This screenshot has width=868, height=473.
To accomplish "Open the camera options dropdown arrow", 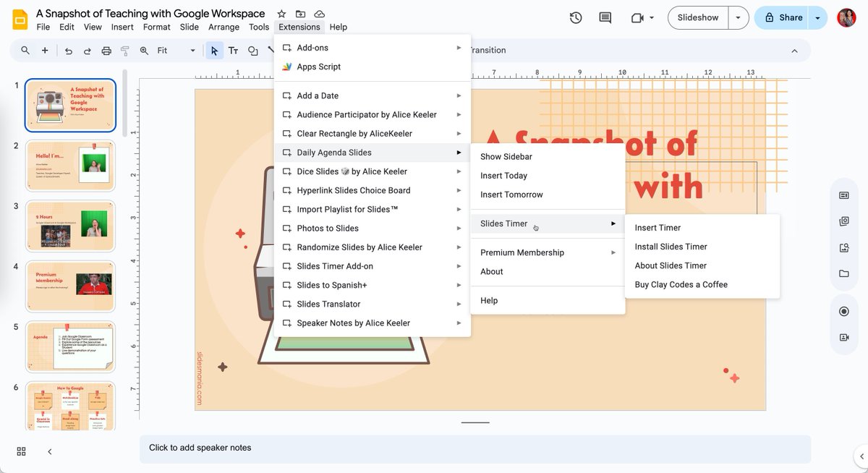I will pyautogui.click(x=652, y=17).
